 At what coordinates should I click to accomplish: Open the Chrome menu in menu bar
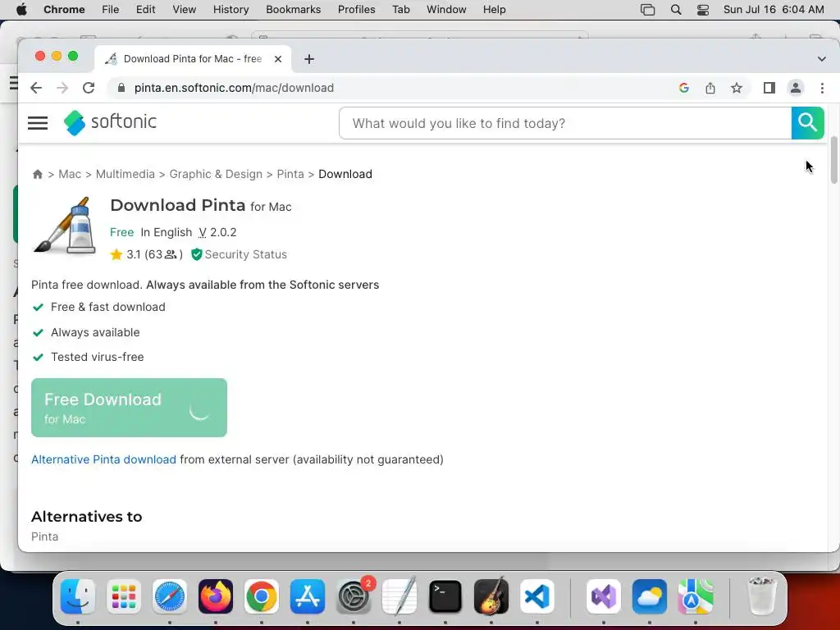(x=64, y=10)
